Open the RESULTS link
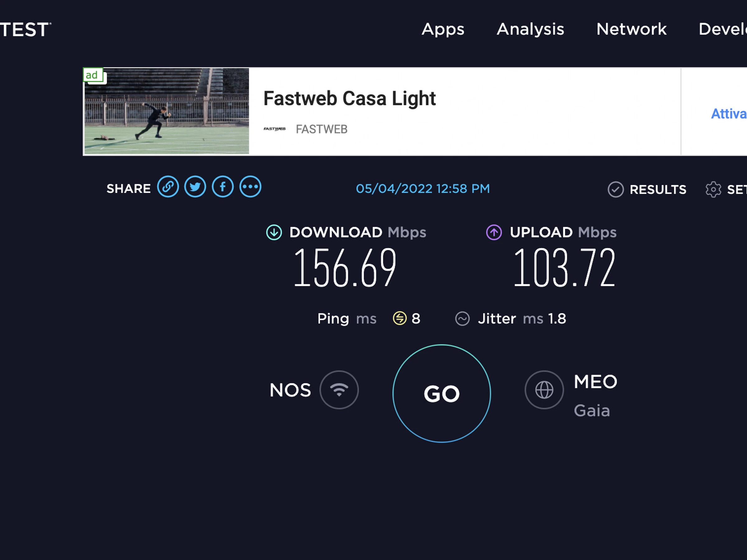747x560 pixels. 658,190
